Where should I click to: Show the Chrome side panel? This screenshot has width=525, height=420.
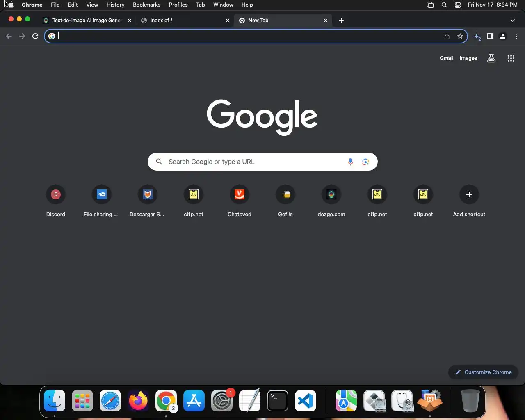pos(490,36)
